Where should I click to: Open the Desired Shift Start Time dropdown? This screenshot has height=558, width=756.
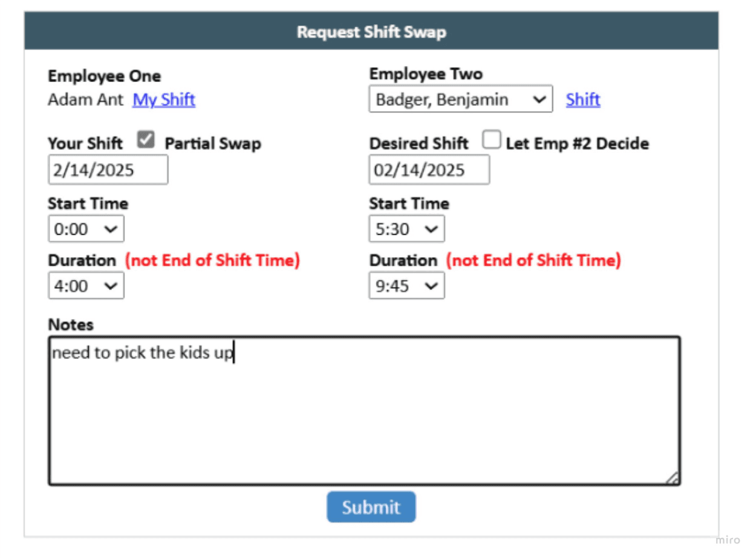pos(406,228)
